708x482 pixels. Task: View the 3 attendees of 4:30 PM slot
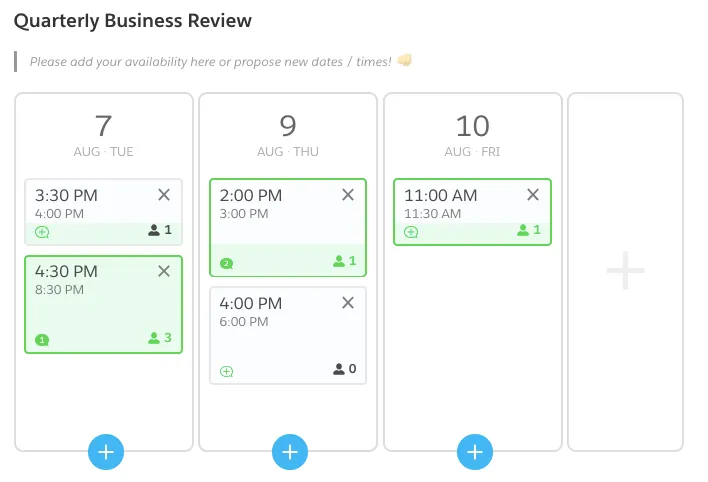(x=160, y=337)
